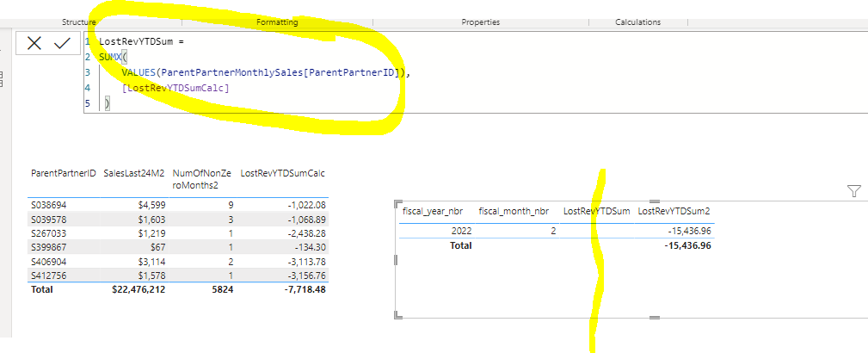
Task: Select the Properties ribbon group label
Action: click(x=481, y=22)
